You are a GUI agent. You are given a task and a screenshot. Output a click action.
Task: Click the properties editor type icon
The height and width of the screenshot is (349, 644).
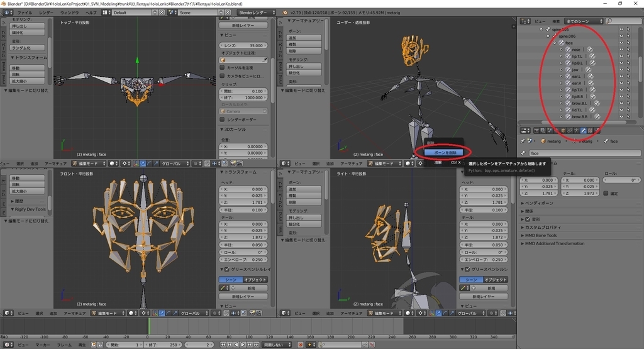point(525,131)
